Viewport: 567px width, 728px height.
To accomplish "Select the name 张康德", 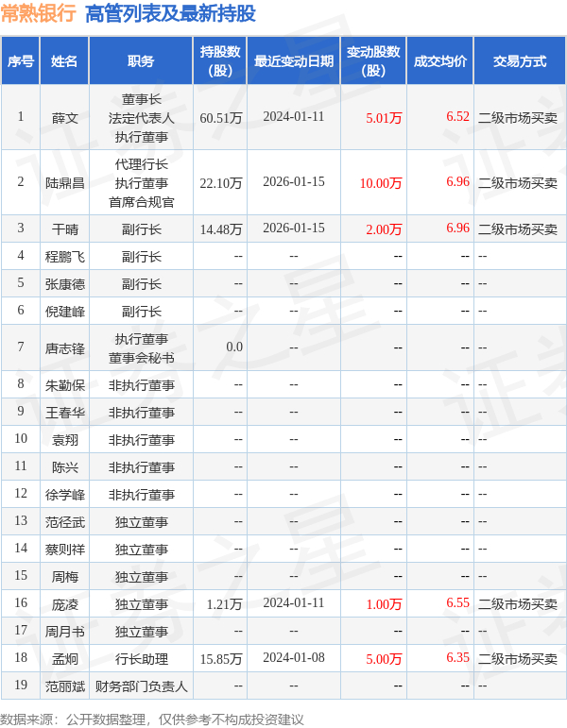I will coord(64,283).
